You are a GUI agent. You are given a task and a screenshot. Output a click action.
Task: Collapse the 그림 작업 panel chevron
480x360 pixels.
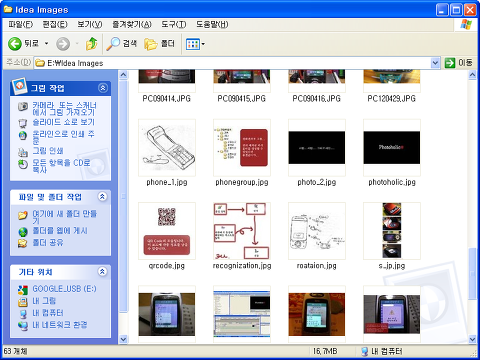tap(103, 88)
